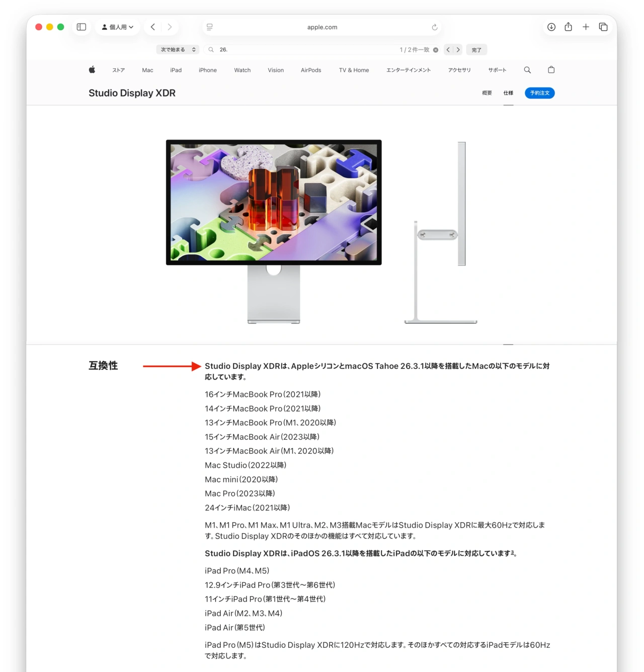644x672 pixels.
Task: Expand Safari's back history arrow
Action: point(153,27)
